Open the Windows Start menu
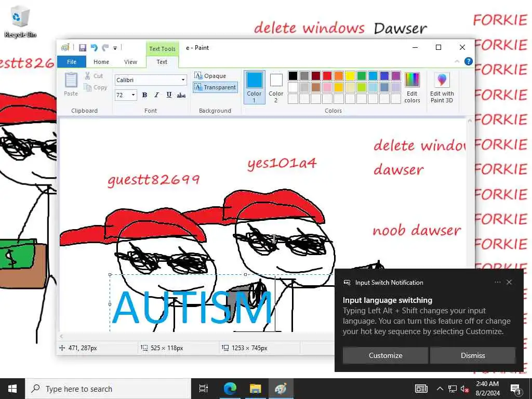 tap(12, 389)
